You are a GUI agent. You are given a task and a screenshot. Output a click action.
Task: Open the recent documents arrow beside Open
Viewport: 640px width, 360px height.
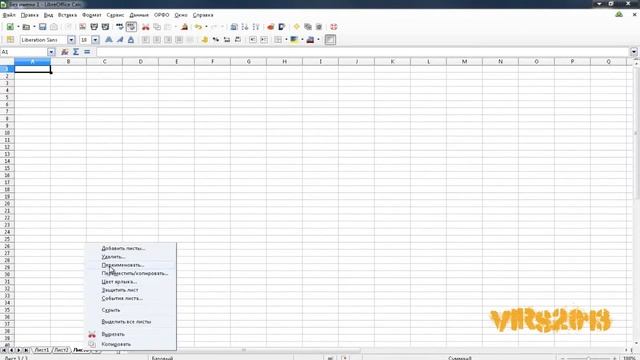click(x=34, y=27)
